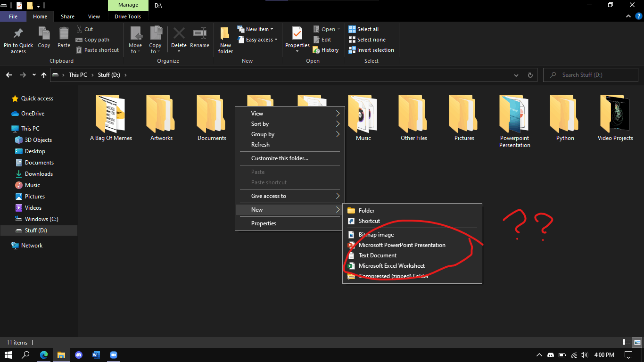Switch to large icons view button
The width and height of the screenshot is (644, 362).
pyautogui.click(x=637, y=342)
